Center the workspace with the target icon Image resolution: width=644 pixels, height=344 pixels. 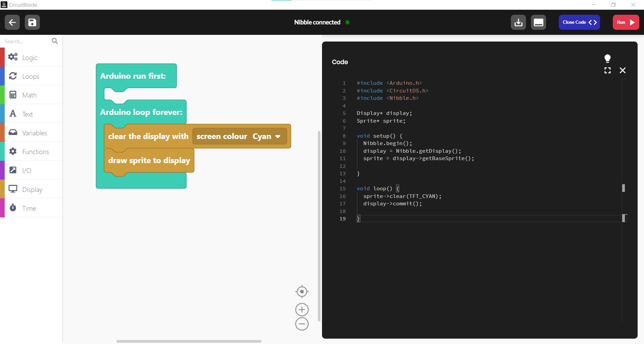302,292
